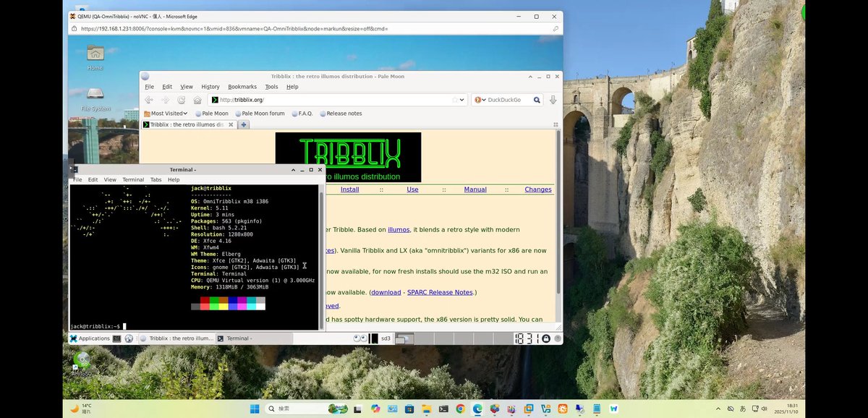
Task: Open Windows Start menu
Action: (255, 409)
